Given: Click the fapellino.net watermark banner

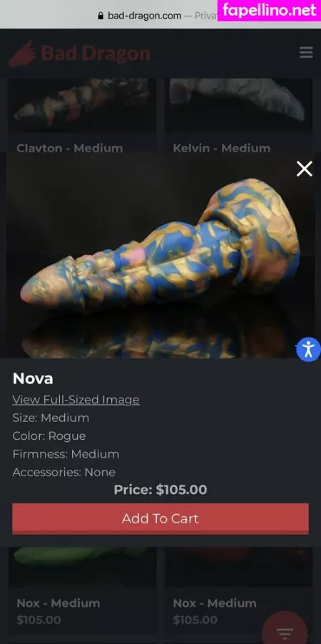Looking at the screenshot, I should [x=269, y=10].
